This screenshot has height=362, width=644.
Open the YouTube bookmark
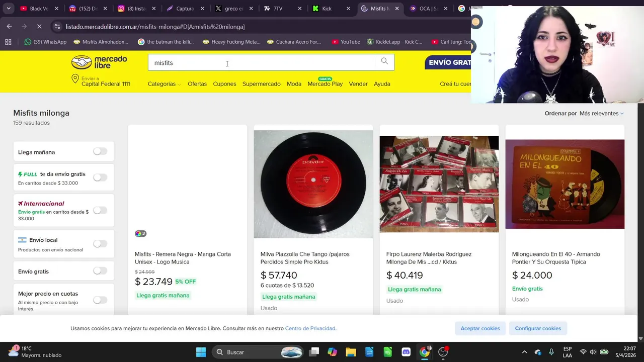point(346,42)
